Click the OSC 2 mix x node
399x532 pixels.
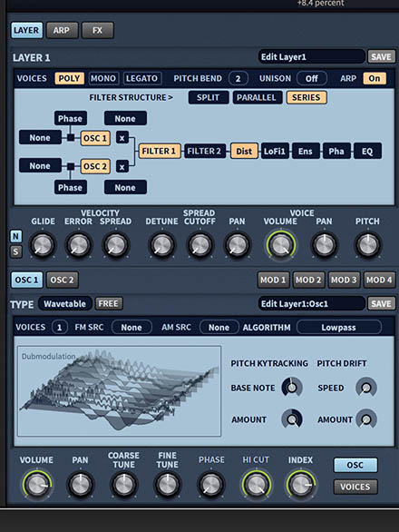[x=122, y=166]
